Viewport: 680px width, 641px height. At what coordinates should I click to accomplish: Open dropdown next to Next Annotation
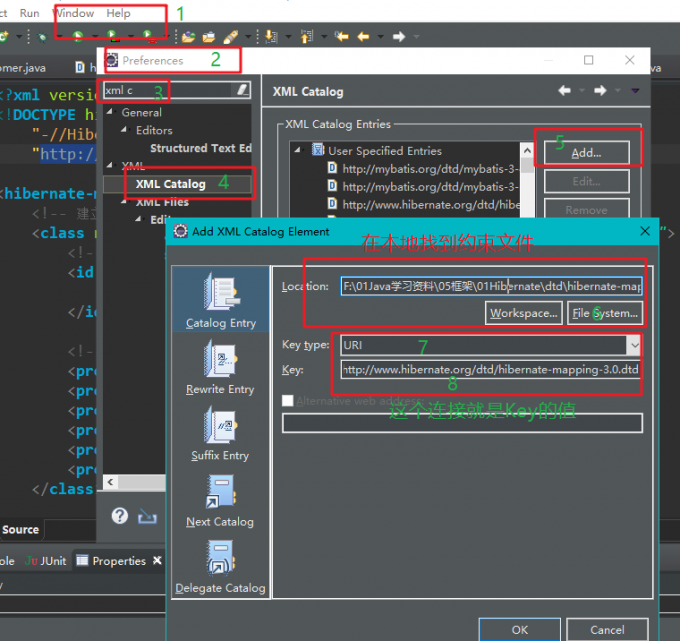(x=288, y=37)
